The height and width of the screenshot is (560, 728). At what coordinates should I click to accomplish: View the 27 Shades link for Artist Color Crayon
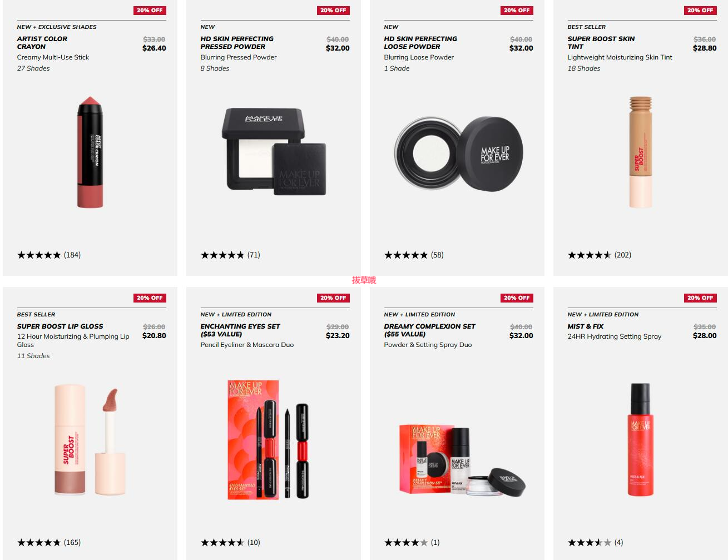tap(33, 68)
